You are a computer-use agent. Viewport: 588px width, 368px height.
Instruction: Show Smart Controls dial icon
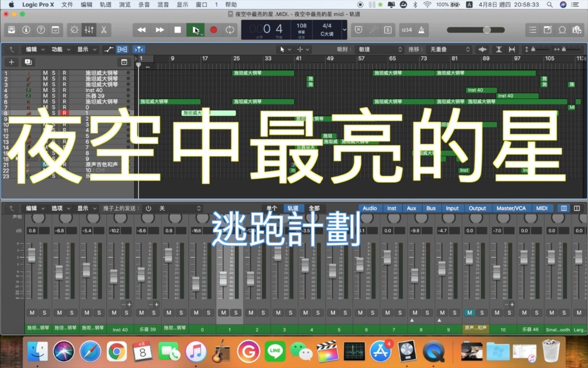click(74, 30)
